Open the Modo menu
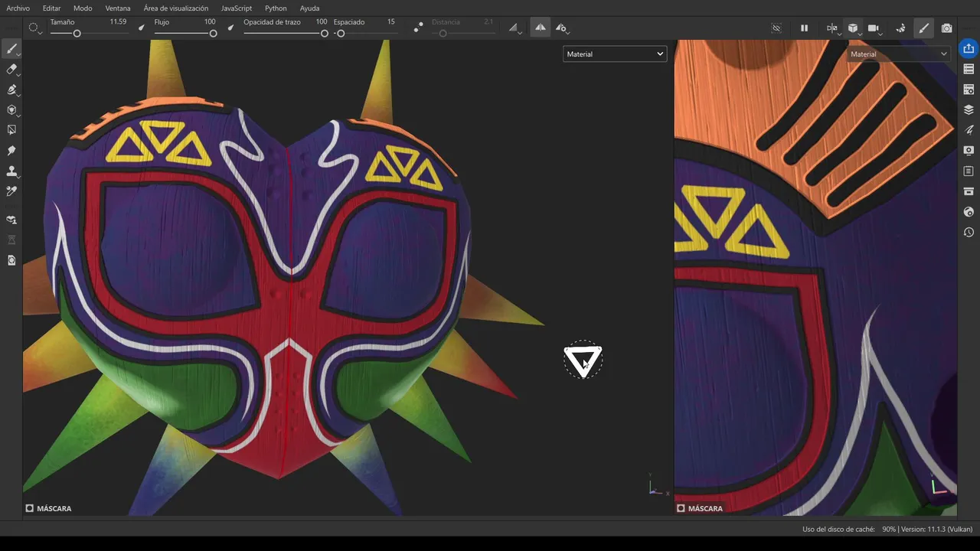 pyautogui.click(x=83, y=8)
